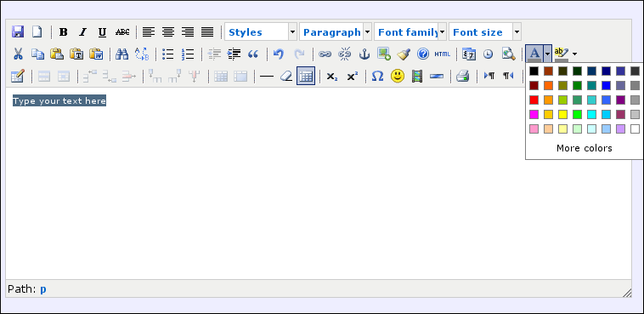Open the Styles dropdown

pos(260,31)
